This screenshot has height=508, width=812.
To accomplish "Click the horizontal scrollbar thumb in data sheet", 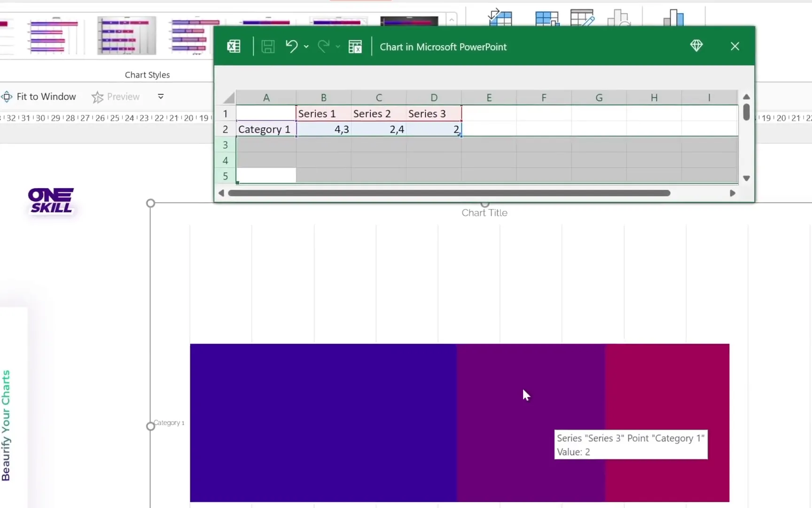I will (449, 193).
